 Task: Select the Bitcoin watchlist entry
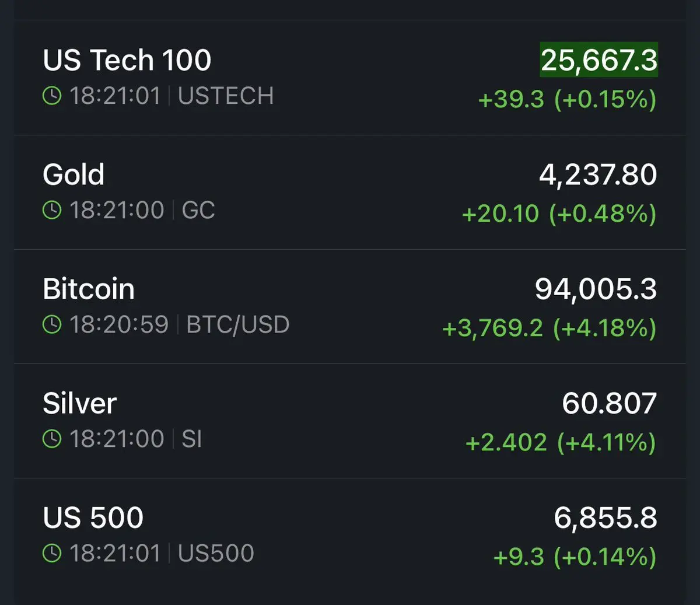(x=350, y=307)
